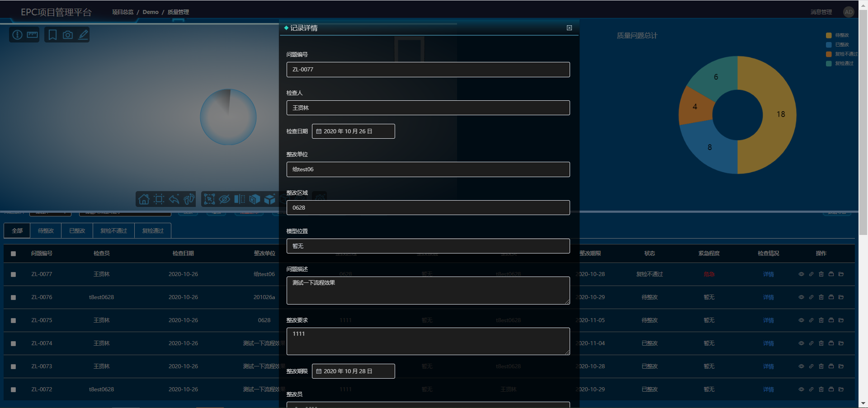Screen dimensions: 868x408
Task: Click the home view icon
Action: [144, 199]
